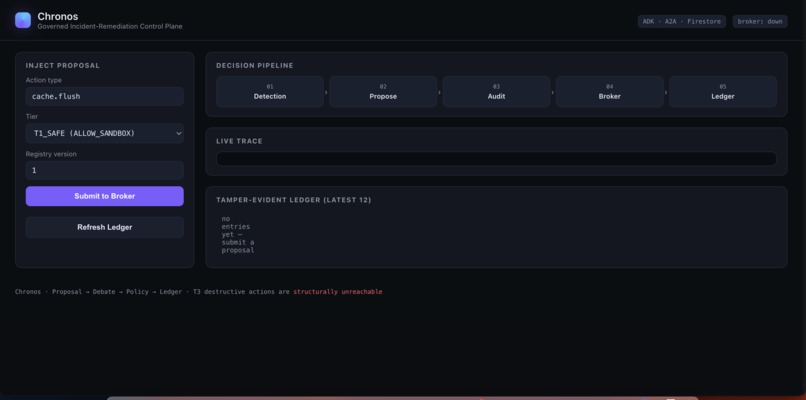Image resolution: width=806 pixels, height=400 pixels.
Task: Select the 05 Ledger pipeline stage
Action: click(x=723, y=92)
